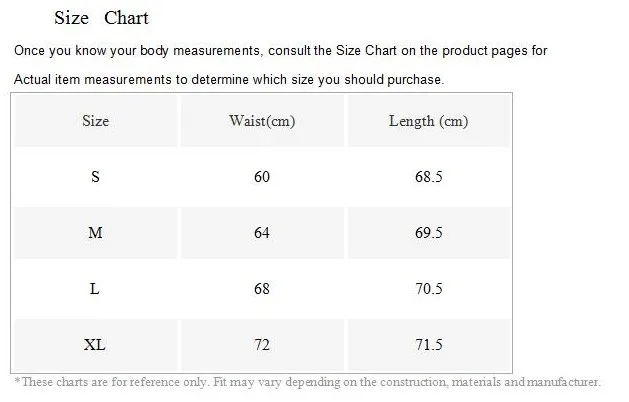Click the 'Once you know your body measurements' line
Screen dimensions: 629x402
point(280,51)
